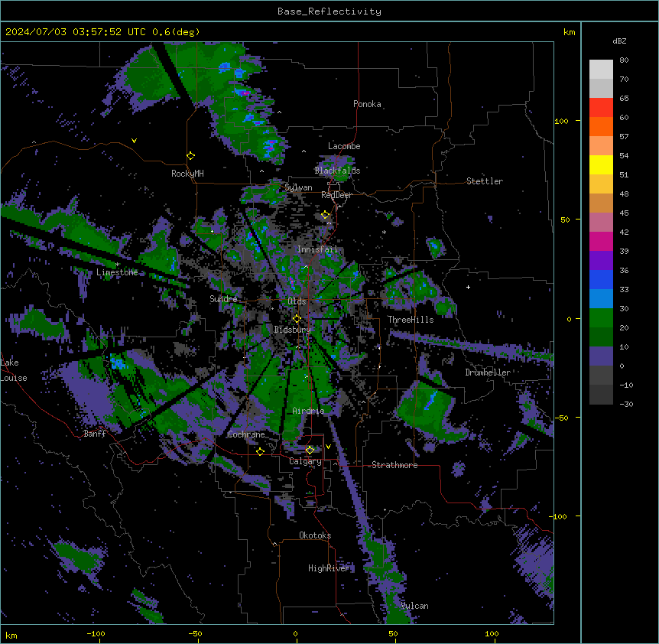Click the asterisk marker above Limestone

pyautogui.click(x=117, y=265)
